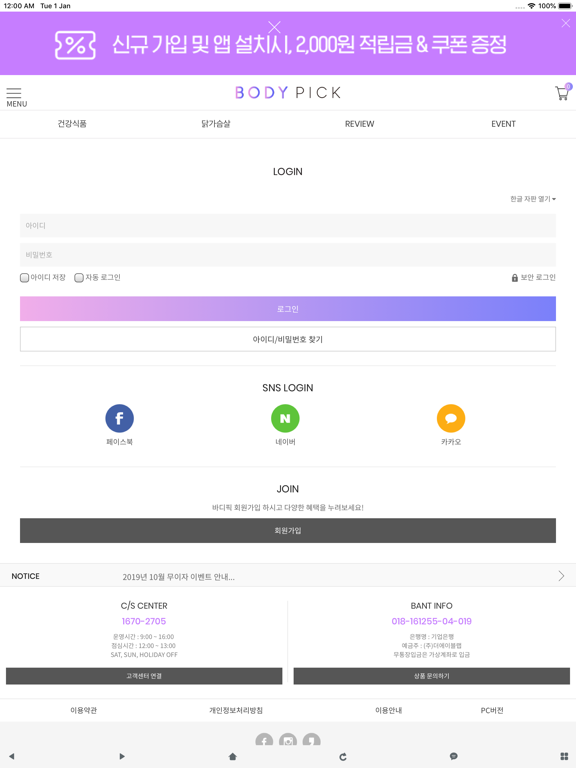This screenshot has width=576, height=768.
Task: Expand the 한글 자판 열기 dropdown
Action: pyautogui.click(x=533, y=199)
